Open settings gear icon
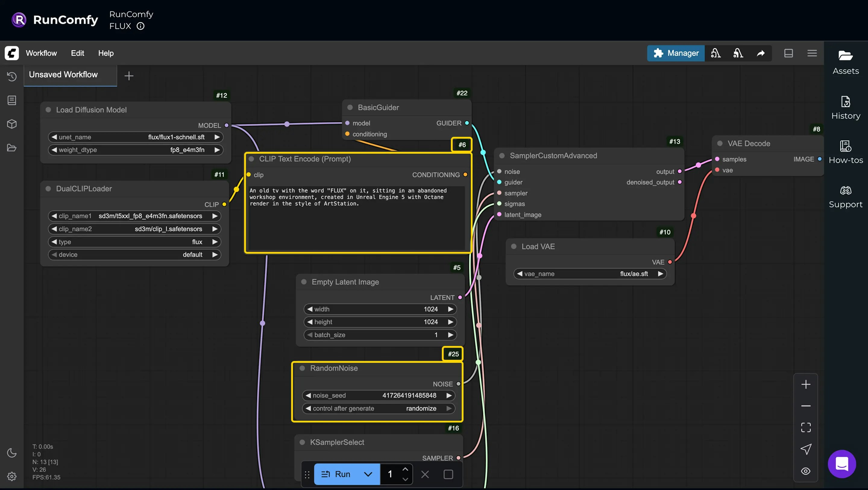Screen dimensions: 868x490 point(12,476)
